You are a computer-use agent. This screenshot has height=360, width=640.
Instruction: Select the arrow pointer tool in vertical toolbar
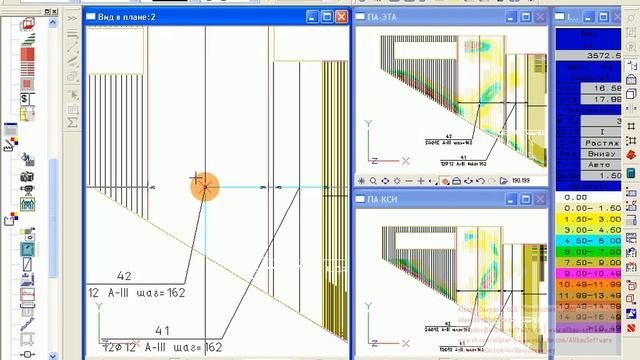pos(73,95)
